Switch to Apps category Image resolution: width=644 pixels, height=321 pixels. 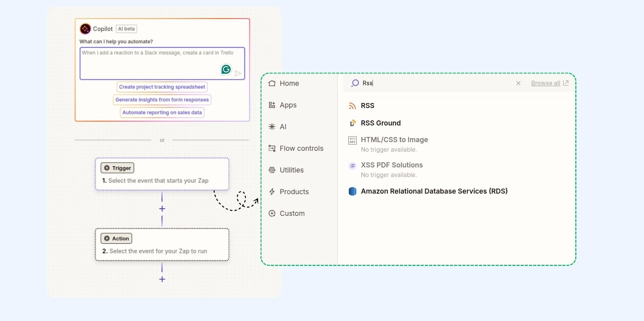coord(288,105)
